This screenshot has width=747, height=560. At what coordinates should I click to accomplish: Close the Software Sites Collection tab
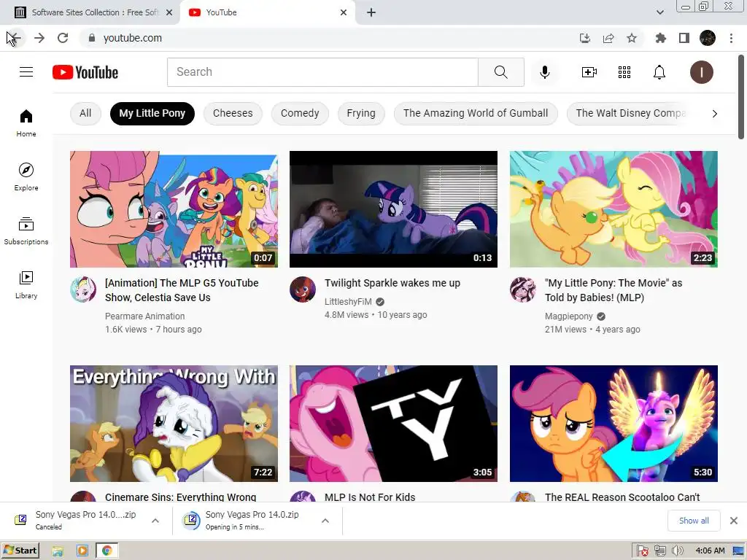(169, 12)
